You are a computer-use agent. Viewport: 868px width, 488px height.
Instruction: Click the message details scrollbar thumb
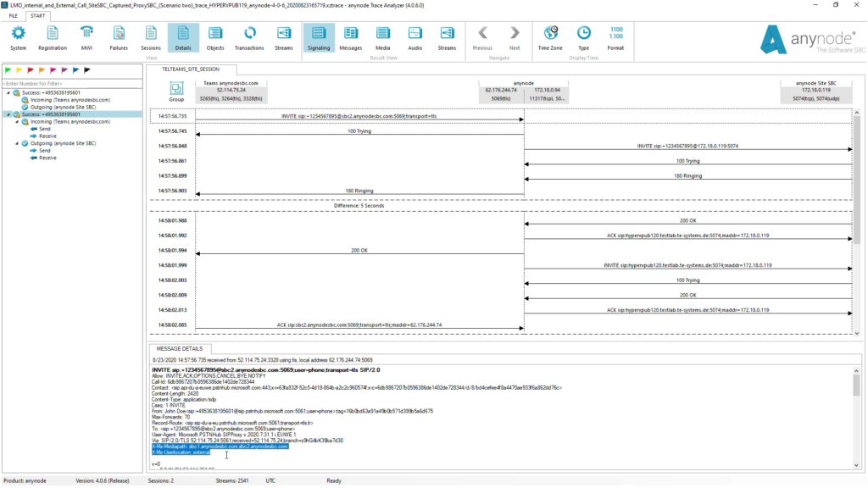point(856,385)
